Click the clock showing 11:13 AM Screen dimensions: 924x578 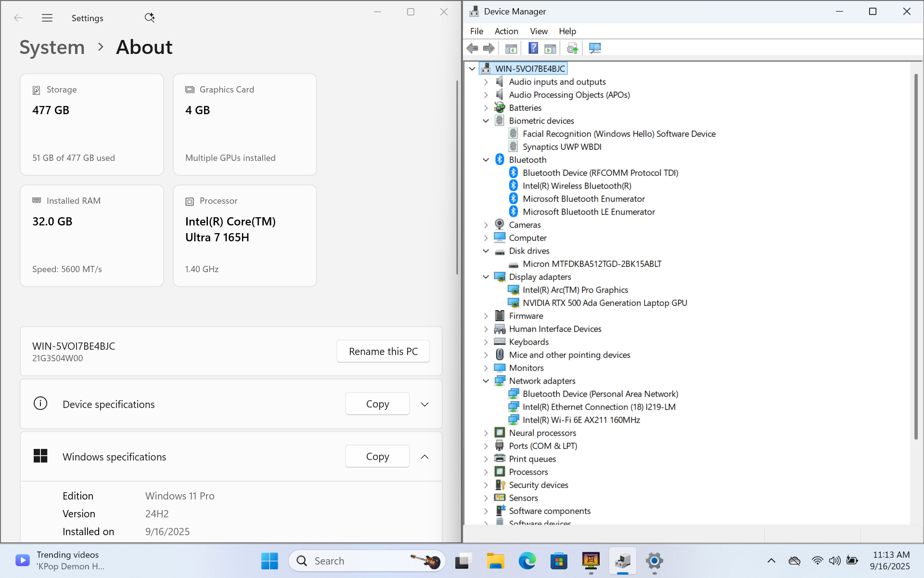point(890,561)
